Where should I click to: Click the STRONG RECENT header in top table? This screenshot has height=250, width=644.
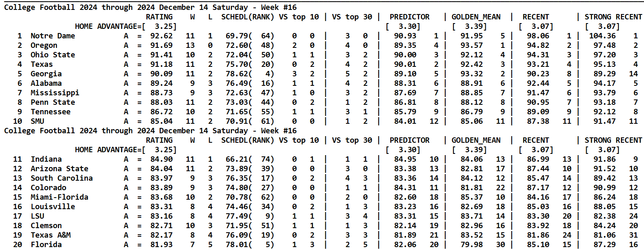(613, 17)
